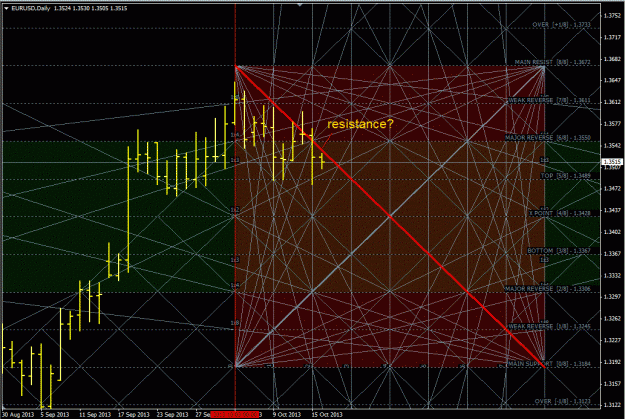Image resolution: width=625 pixels, height=419 pixels.
Task: Click price scale value 1.3332
Action: (612, 276)
